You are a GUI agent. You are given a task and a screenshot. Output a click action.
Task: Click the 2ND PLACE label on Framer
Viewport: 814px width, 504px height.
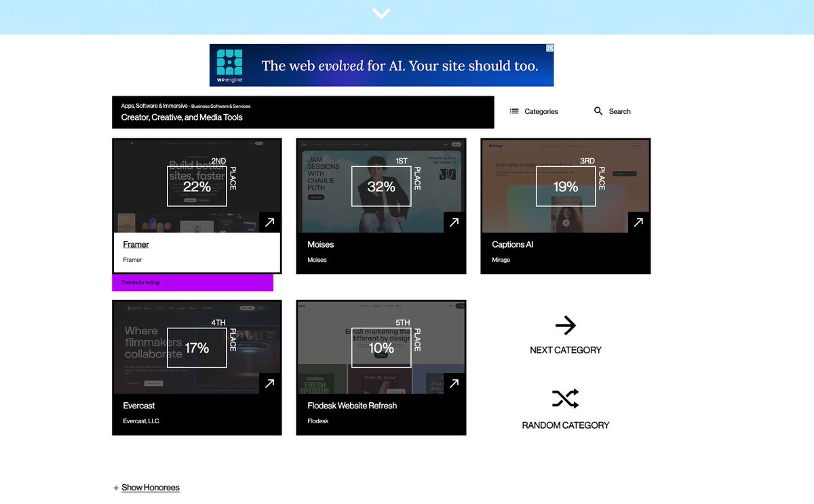coord(224,174)
